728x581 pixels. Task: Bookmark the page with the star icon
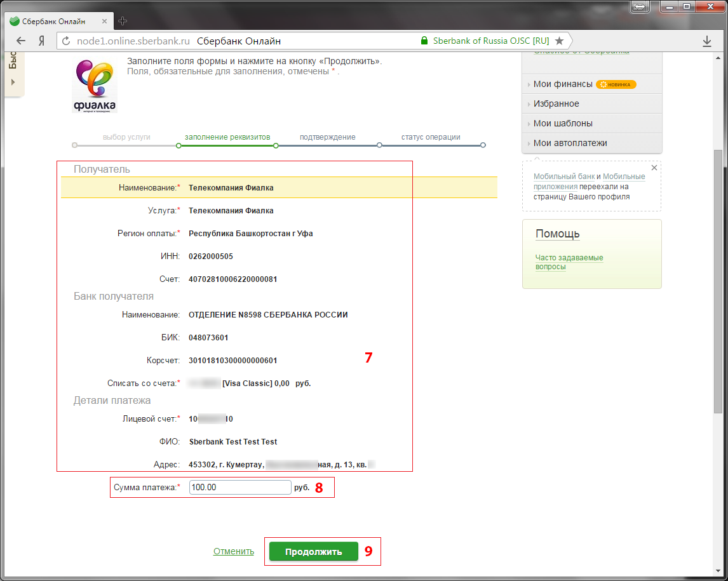(560, 41)
